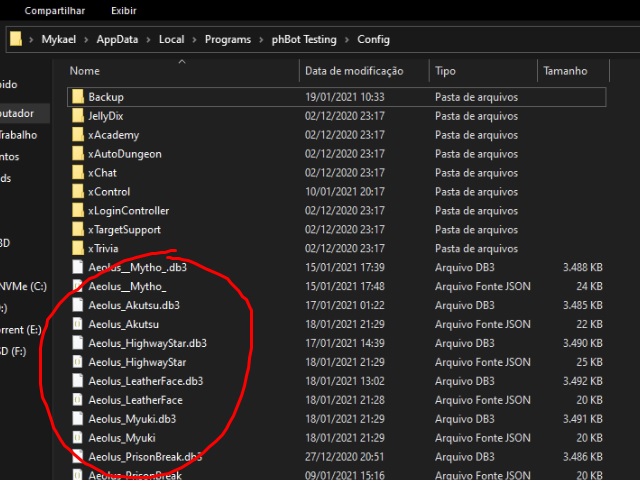Open the Exibir ribbon tab
The height and width of the screenshot is (482, 641).
(x=124, y=11)
